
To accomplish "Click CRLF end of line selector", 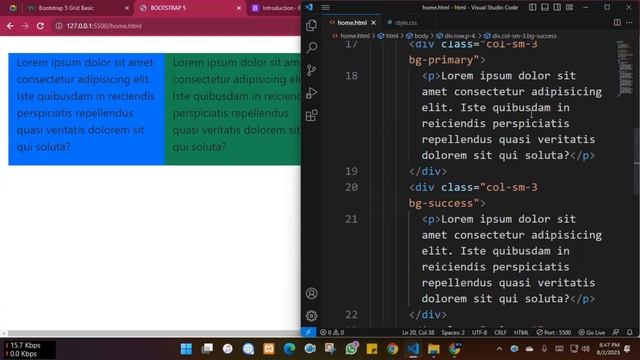I will (x=500, y=333).
